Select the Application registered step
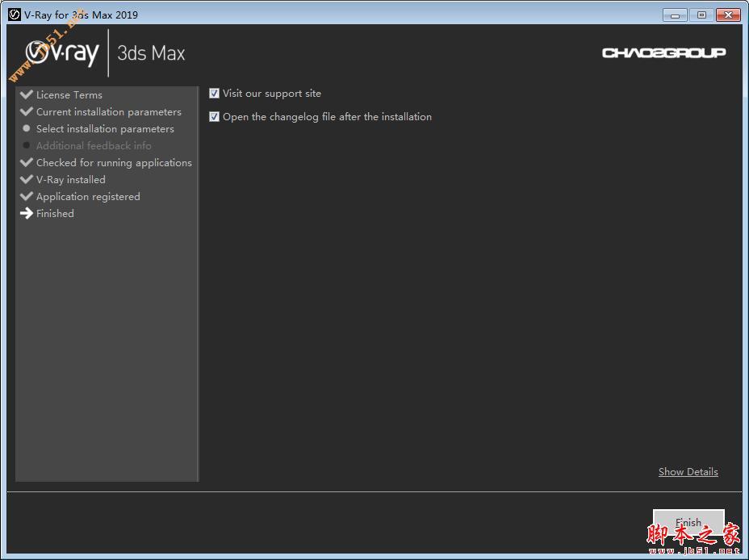749x560 pixels. point(88,197)
